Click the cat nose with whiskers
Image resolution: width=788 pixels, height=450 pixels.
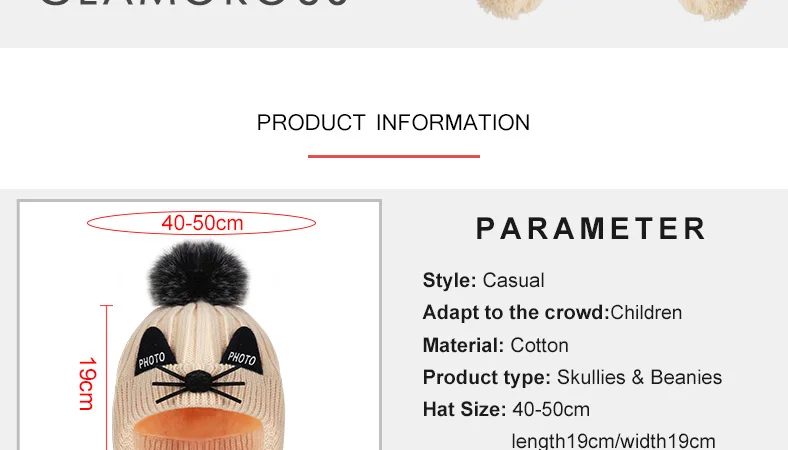(199, 382)
